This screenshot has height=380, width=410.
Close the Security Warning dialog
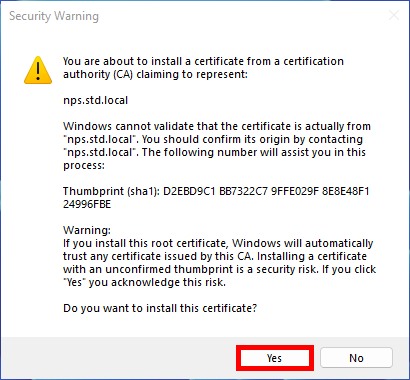[394, 15]
